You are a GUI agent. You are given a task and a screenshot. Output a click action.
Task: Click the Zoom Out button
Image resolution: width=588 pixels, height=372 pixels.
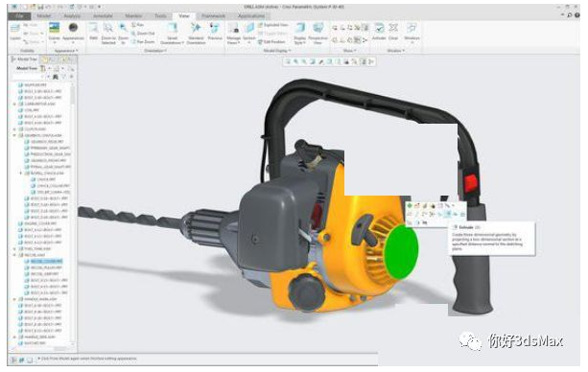tap(143, 34)
